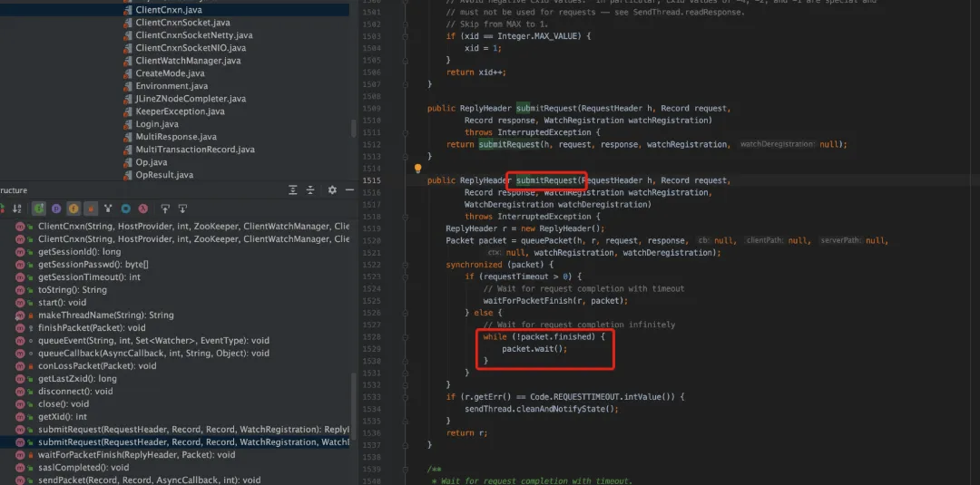Click the method icon beside makeThreadName(String)
Image resolution: width=980 pixels, height=485 pixels.
point(20,315)
